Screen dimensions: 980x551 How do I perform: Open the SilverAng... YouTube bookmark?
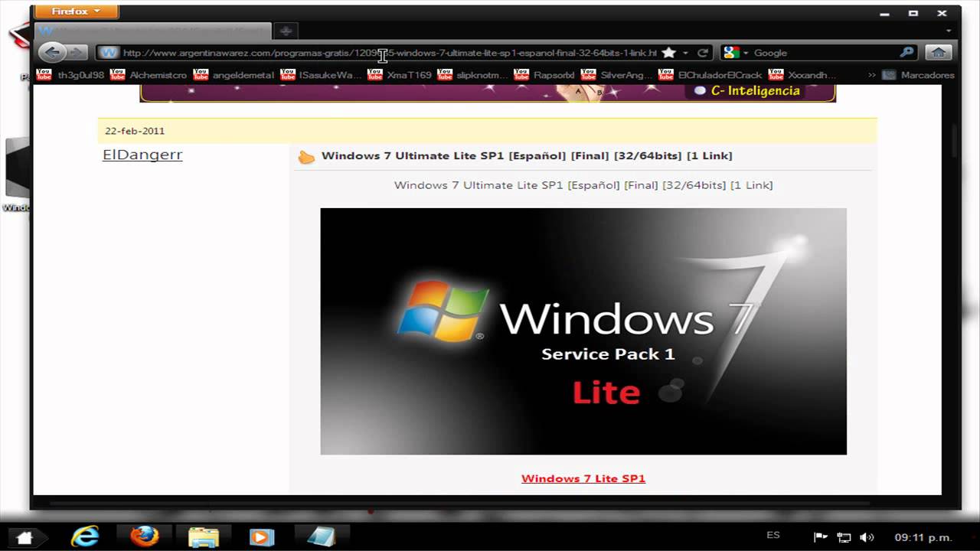point(617,75)
